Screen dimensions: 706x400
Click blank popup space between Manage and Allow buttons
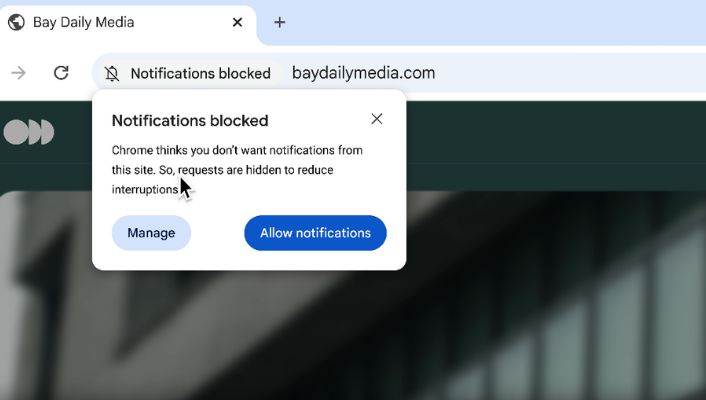click(217, 233)
